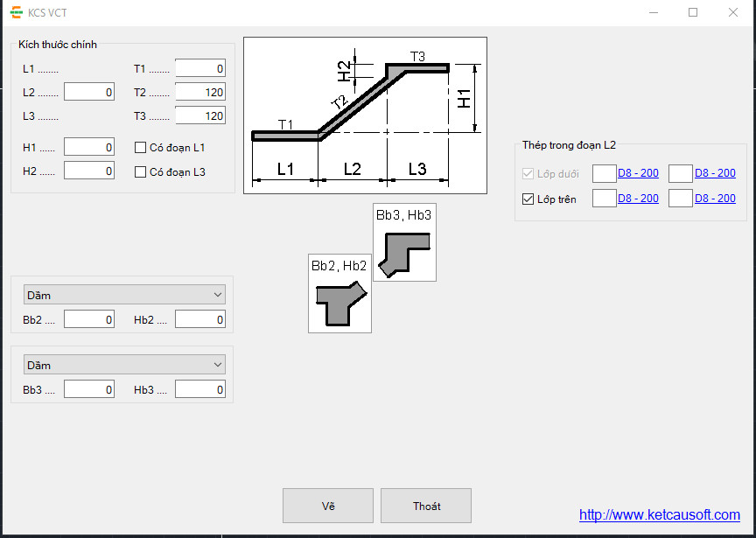The image size is (756, 538).
Task: Focus the Hb2 input field
Action: tap(200, 320)
